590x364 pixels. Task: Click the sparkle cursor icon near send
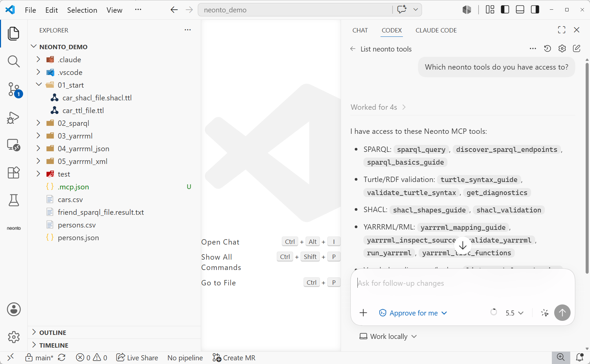(544, 313)
